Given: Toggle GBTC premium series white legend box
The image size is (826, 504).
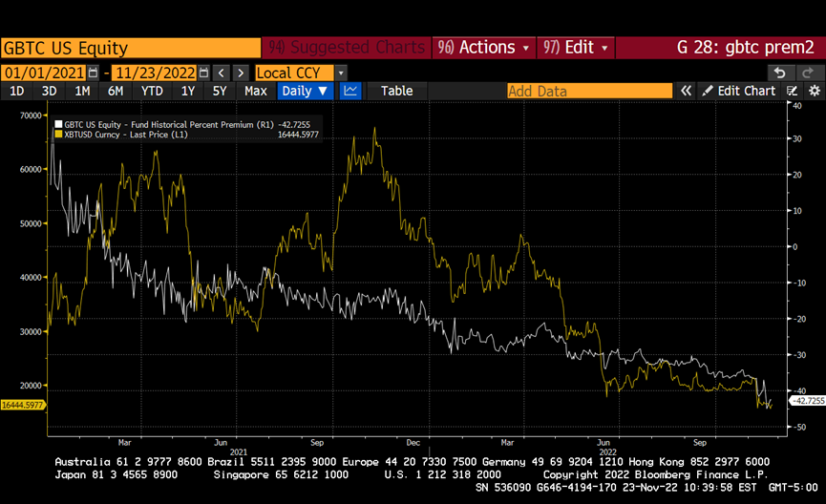Looking at the screenshot, I should [59, 124].
